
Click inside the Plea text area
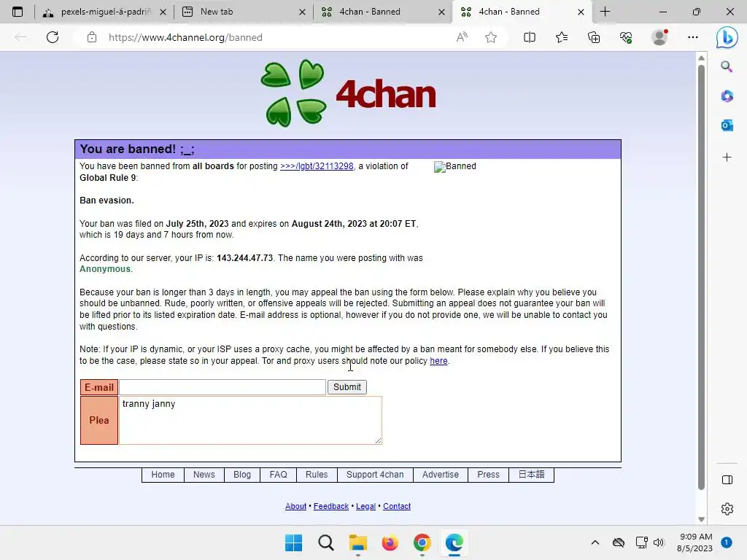point(251,421)
